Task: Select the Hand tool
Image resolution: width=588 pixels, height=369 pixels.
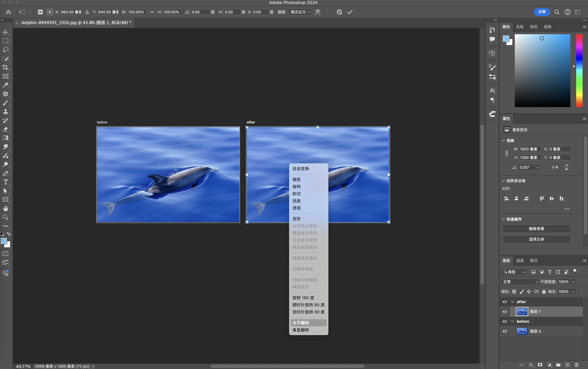Action: coord(5,208)
